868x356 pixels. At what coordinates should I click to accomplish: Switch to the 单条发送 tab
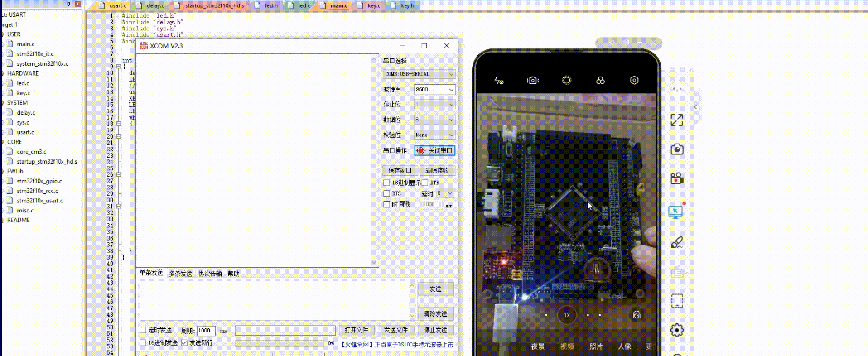[x=151, y=273]
